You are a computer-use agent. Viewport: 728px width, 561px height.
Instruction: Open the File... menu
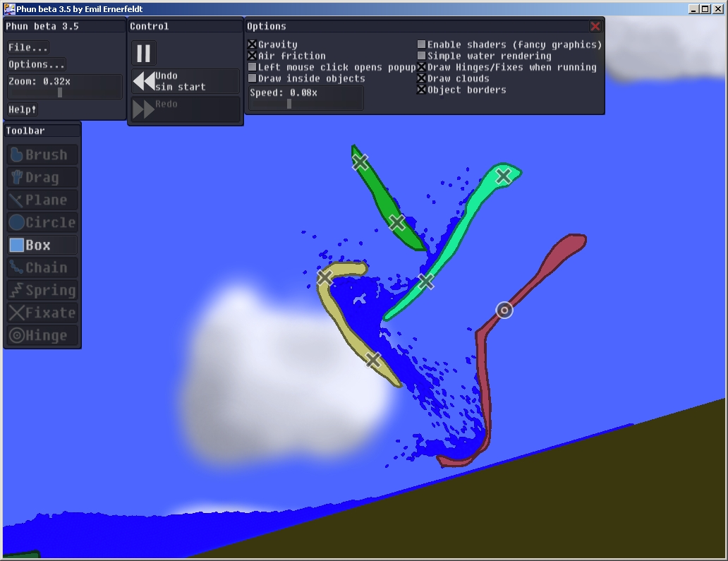(28, 47)
